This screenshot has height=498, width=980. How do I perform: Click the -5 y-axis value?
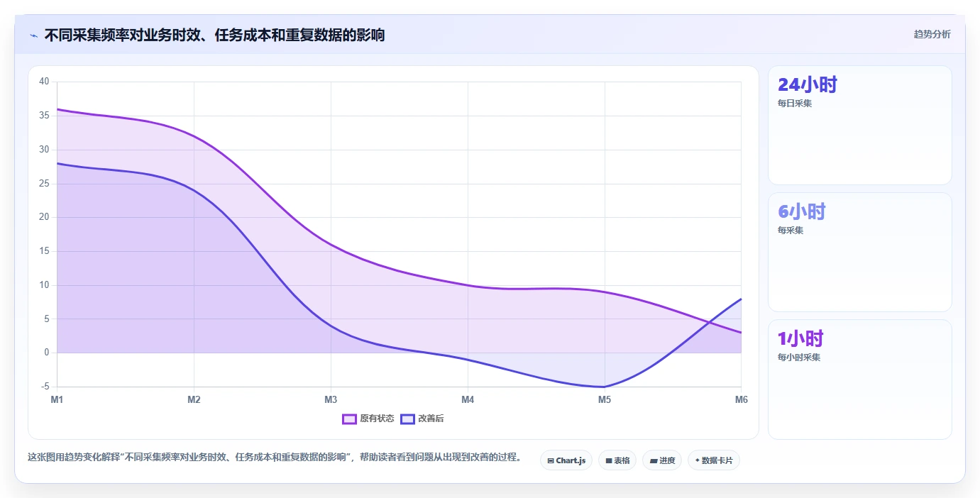[x=45, y=387]
